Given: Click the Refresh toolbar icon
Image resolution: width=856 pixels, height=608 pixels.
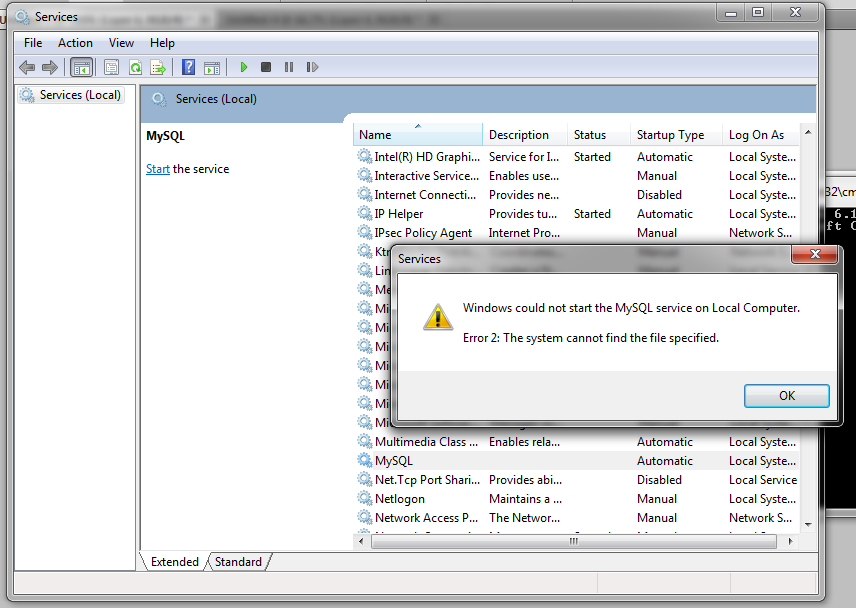Looking at the screenshot, I should click(135, 67).
